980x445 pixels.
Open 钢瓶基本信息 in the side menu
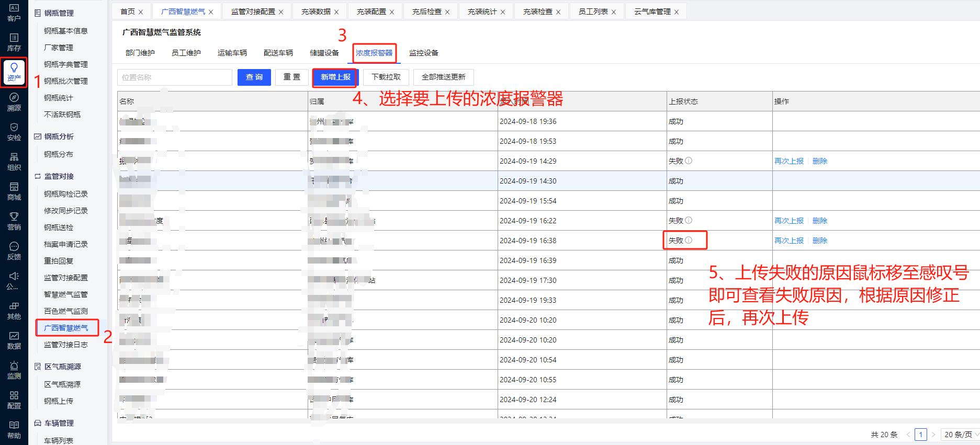(66, 31)
